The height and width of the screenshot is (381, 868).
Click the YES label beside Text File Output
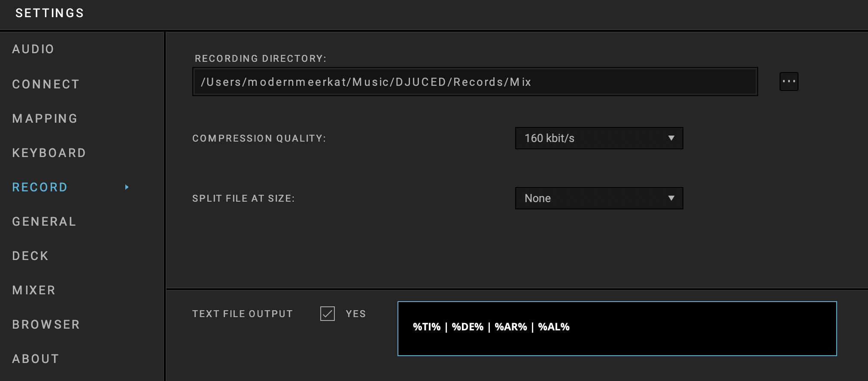[x=356, y=314]
